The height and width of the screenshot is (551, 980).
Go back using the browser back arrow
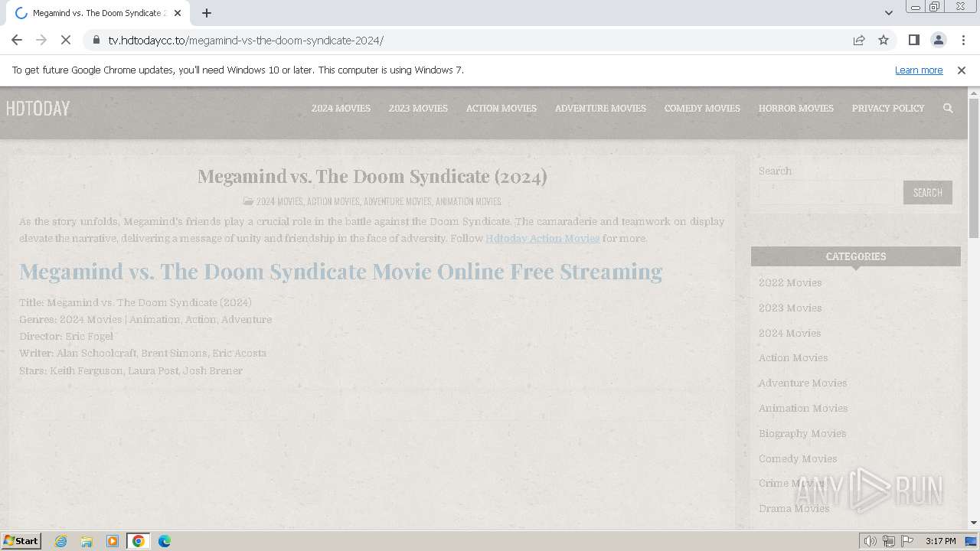tap(17, 40)
